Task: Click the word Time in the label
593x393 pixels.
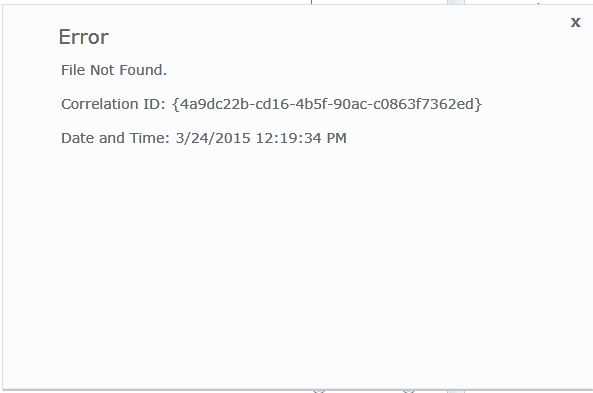Action: (149, 138)
